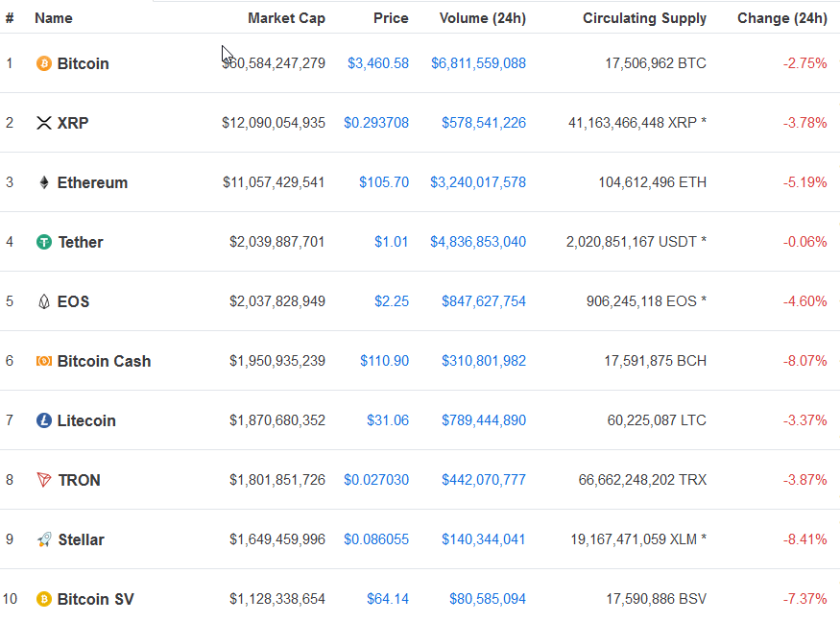Viewport: 840px width, 622px height.
Task: Click the EOS logo icon
Action: point(44,301)
